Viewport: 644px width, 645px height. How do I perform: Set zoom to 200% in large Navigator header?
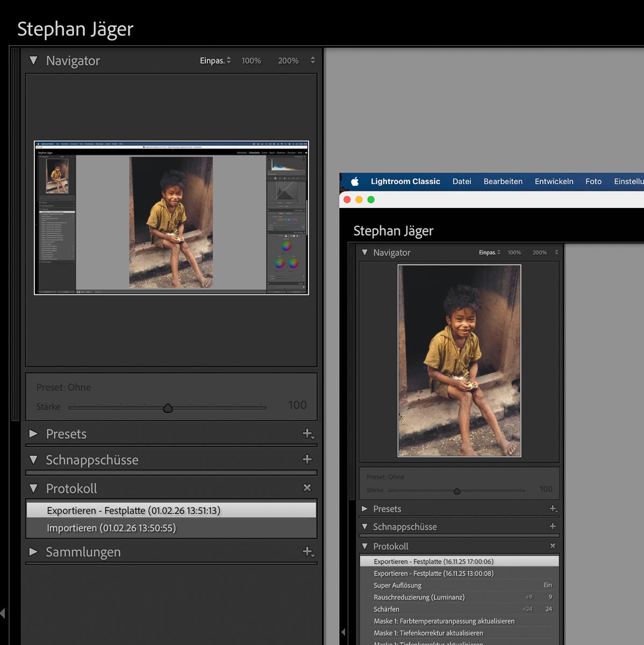(x=288, y=61)
